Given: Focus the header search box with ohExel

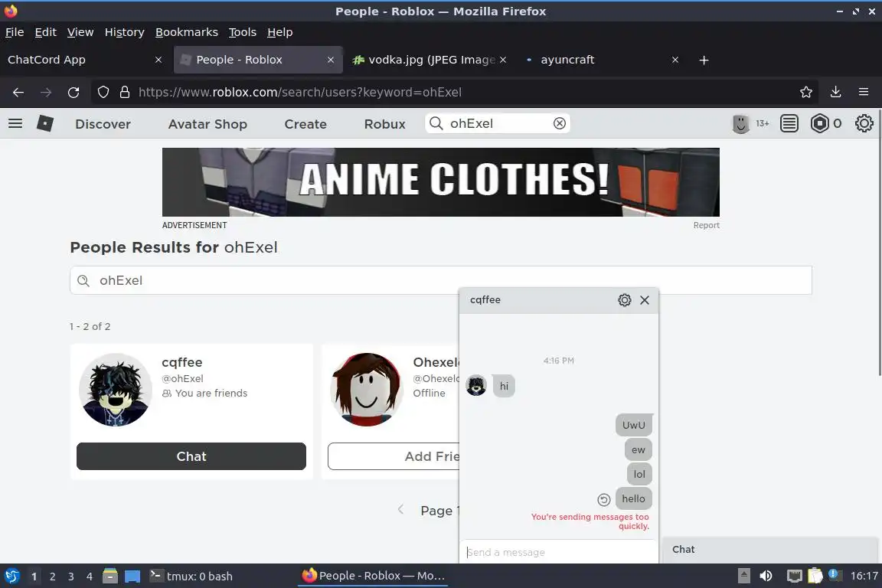Looking at the screenshot, I should (x=498, y=123).
